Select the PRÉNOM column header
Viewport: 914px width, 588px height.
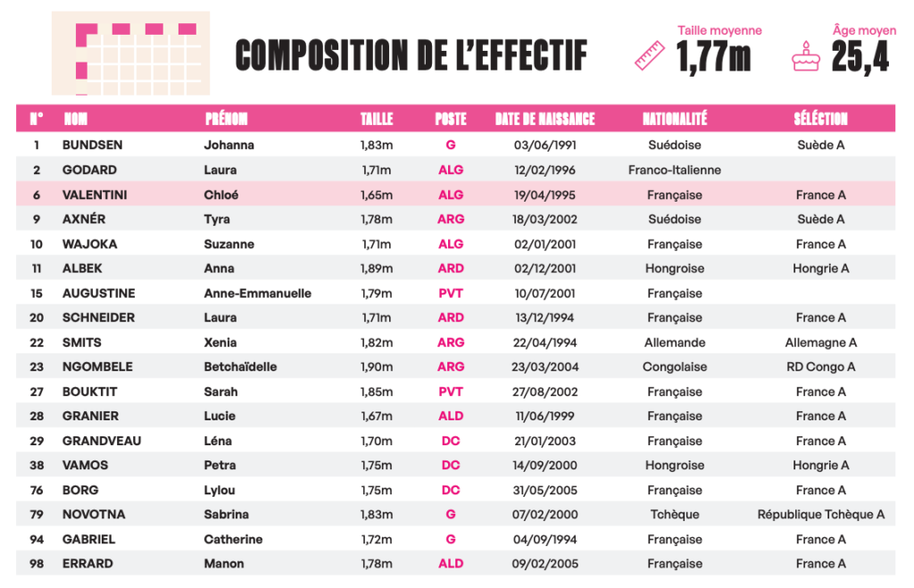tap(227, 119)
